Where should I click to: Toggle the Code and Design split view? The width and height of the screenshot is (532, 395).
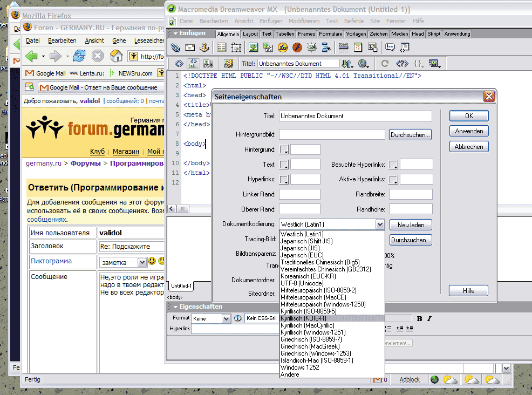pos(194,64)
